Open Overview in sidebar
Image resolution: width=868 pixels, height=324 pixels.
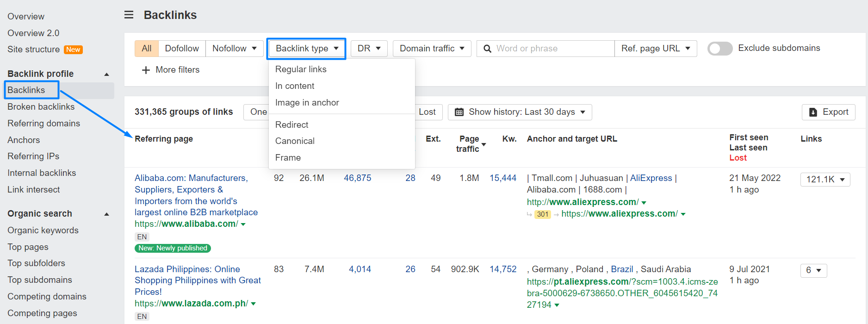(26, 17)
